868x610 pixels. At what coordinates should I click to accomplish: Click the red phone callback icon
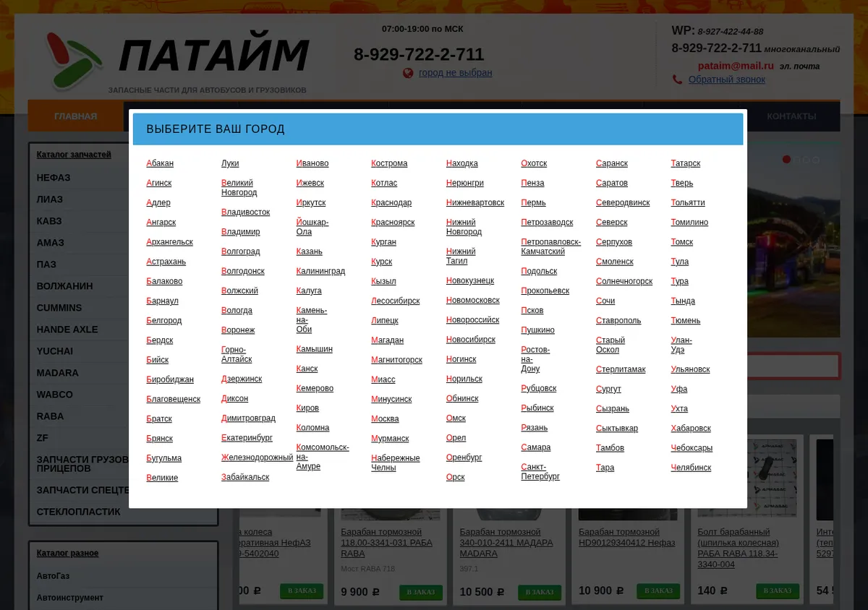click(677, 80)
